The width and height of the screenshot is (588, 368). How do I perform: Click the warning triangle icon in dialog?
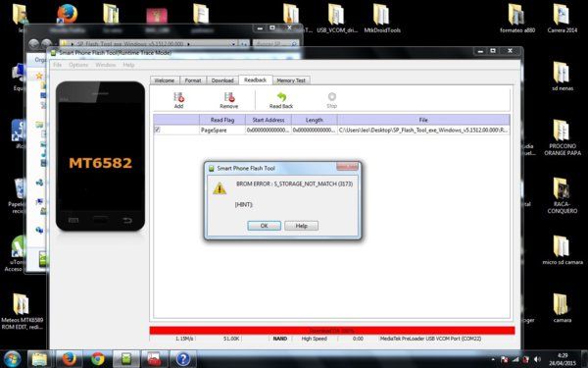pyautogui.click(x=220, y=188)
